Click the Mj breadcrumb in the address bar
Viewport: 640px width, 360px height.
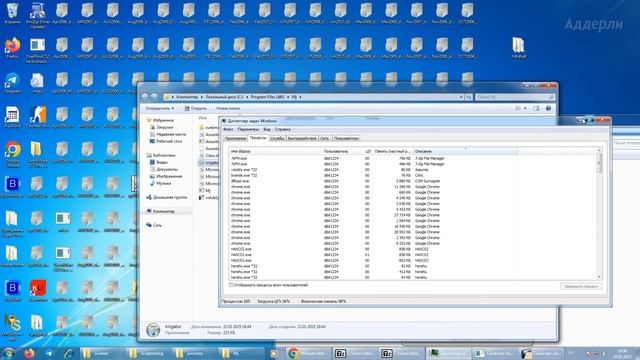[x=294, y=97]
